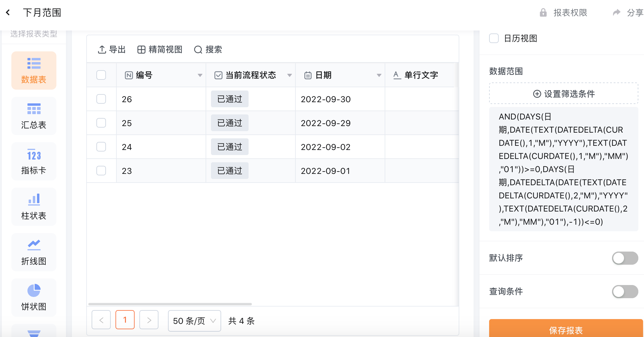Click 设置筛选条件 to set filters
The image size is (644, 337).
(x=564, y=94)
